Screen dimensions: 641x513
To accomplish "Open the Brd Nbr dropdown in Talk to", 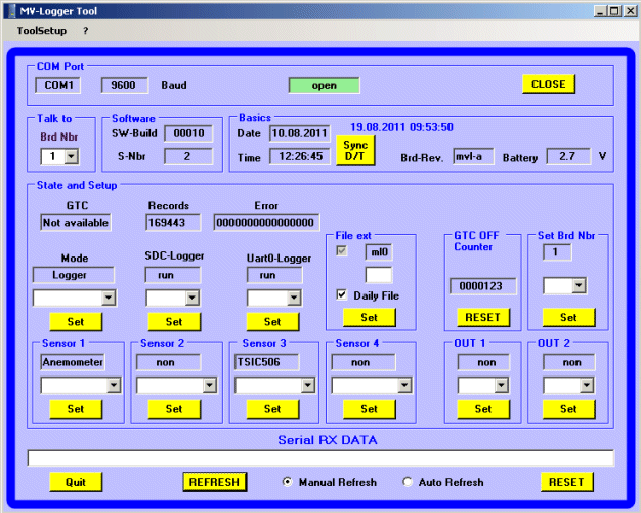I will click(x=71, y=156).
